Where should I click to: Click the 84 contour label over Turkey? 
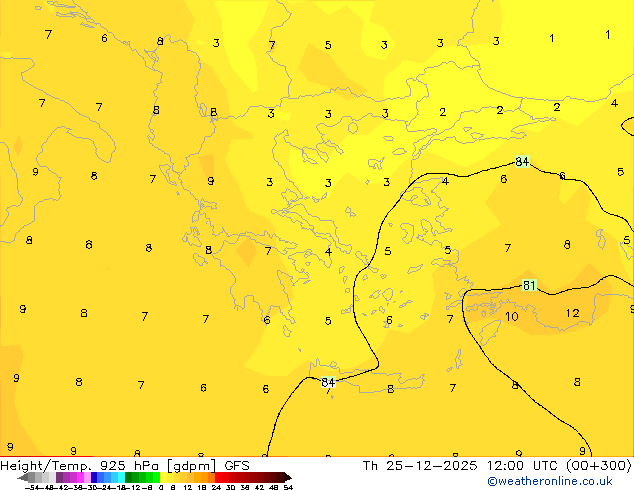click(522, 162)
